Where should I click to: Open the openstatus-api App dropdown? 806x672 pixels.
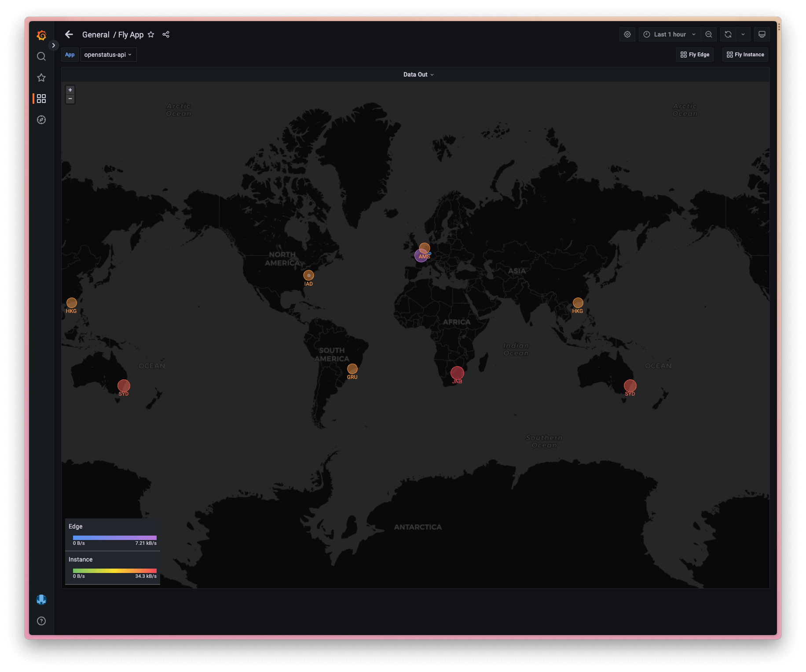tap(108, 55)
